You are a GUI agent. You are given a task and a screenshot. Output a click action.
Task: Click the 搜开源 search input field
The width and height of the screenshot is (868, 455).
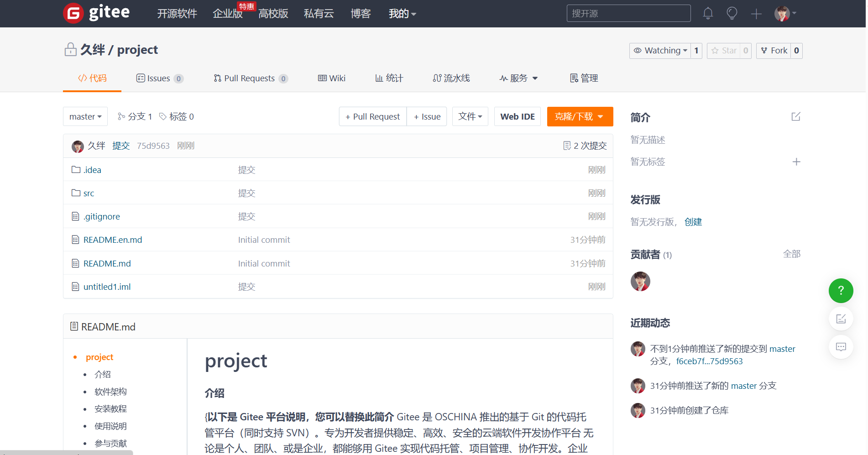click(x=628, y=14)
